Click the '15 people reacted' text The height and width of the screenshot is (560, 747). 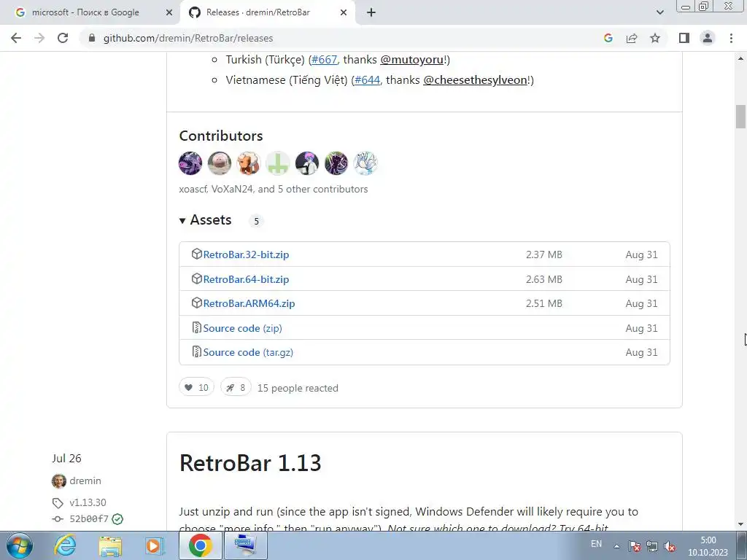(x=298, y=388)
